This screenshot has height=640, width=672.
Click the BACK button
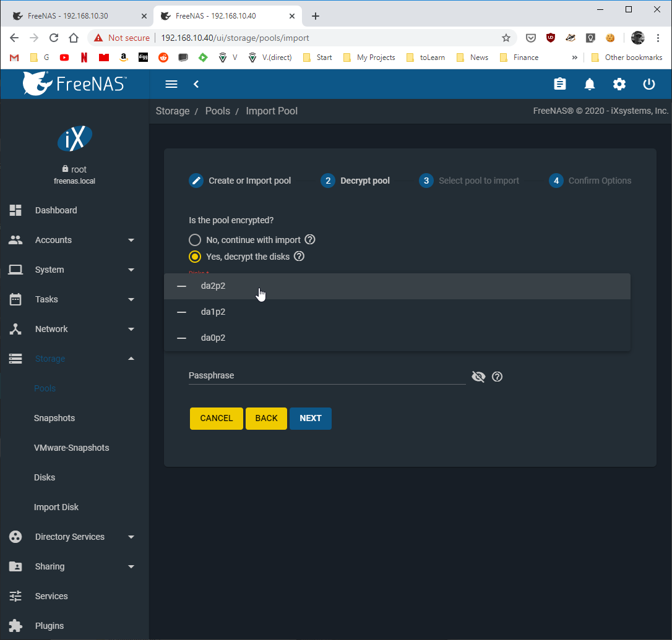pyautogui.click(x=266, y=418)
